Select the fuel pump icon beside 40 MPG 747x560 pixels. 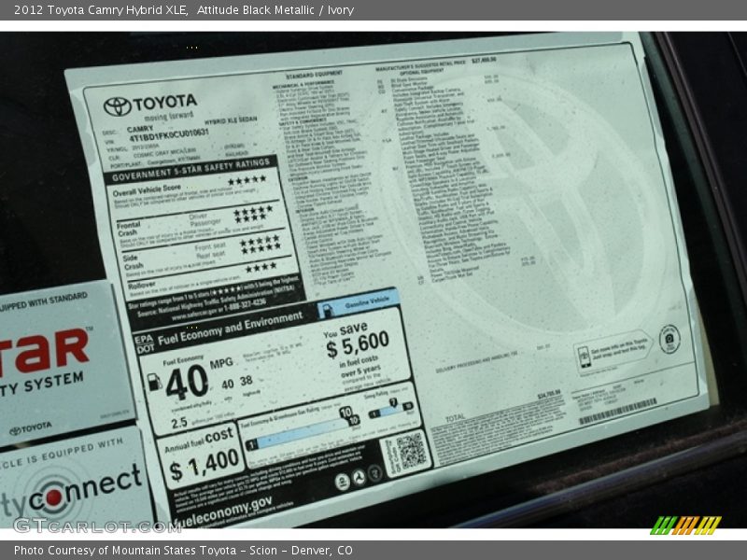point(155,381)
